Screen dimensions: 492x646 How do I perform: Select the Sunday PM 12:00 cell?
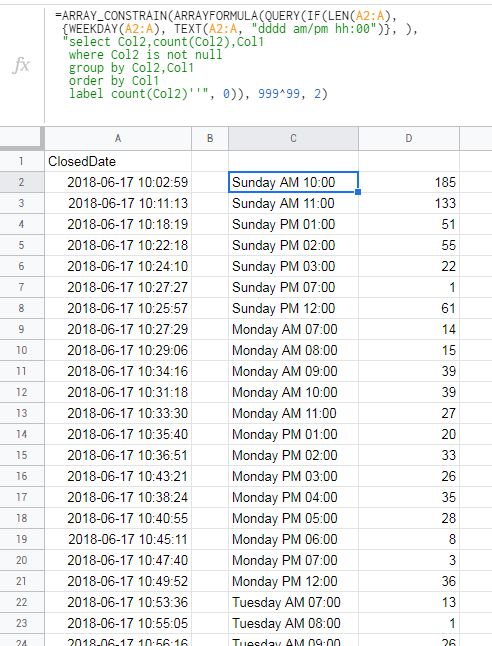[x=293, y=308]
